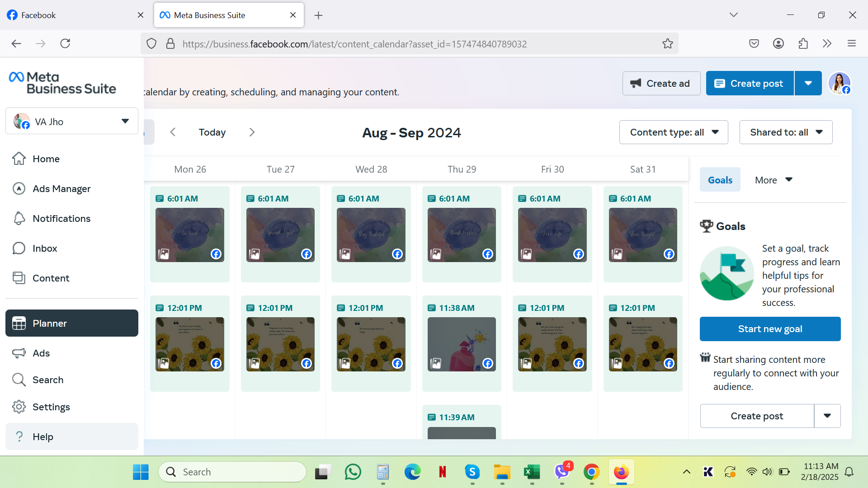868x488 pixels.
Task: Open Thursday 11:38 AM post thumbnail
Action: pos(462,344)
